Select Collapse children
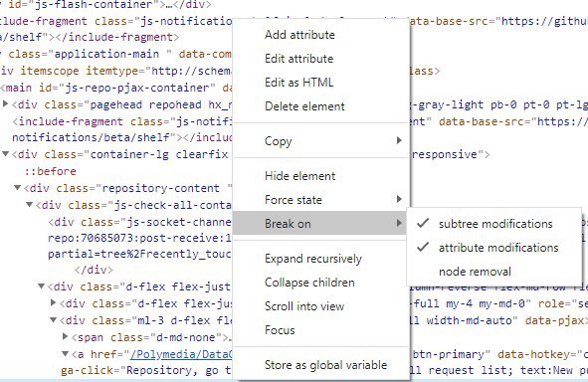The width and height of the screenshot is (588, 382). (309, 283)
